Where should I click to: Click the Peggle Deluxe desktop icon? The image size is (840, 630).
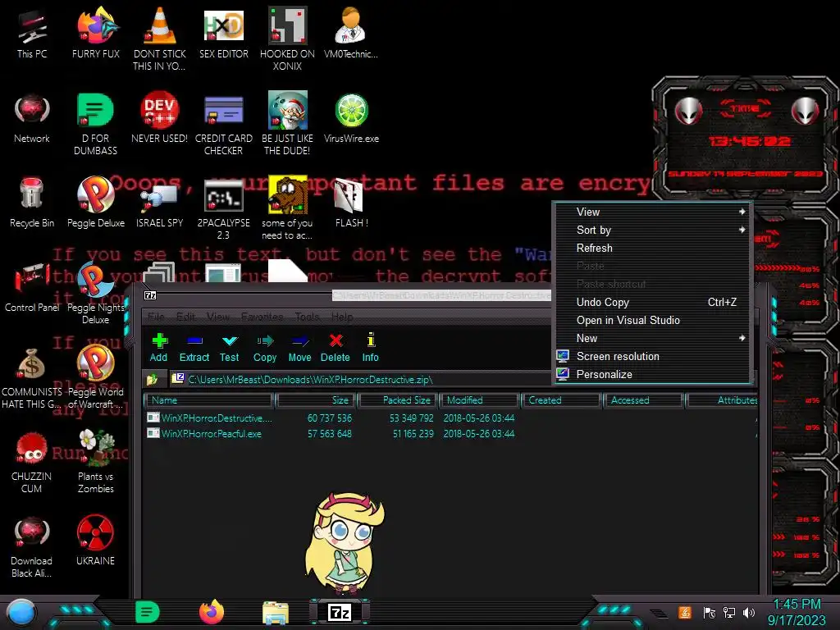click(96, 203)
